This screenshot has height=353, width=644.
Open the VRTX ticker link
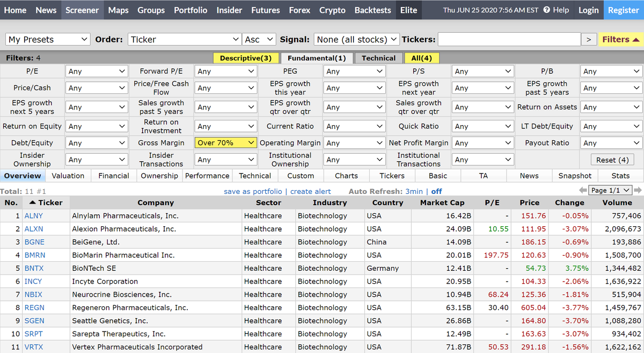[34, 347]
